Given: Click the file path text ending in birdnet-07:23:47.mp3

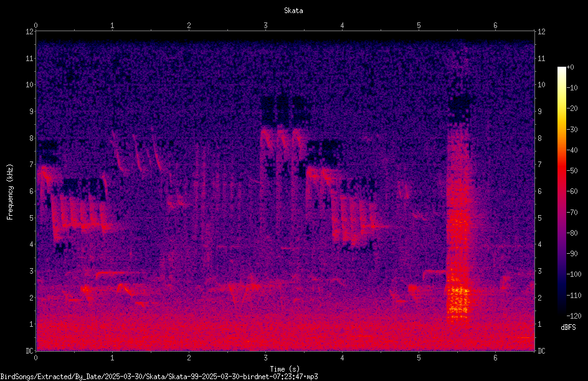Looking at the screenshot, I should pyautogui.click(x=159, y=377).
